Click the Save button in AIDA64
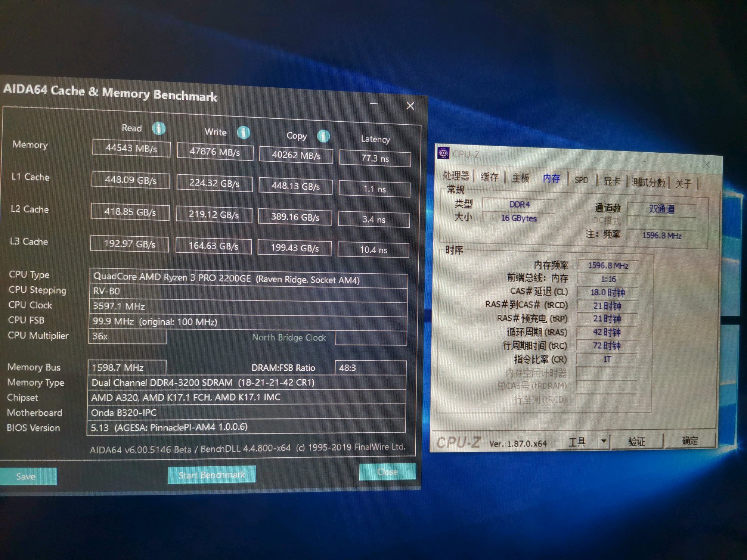This screenshot has height=560, width=747. click(26, 476)
